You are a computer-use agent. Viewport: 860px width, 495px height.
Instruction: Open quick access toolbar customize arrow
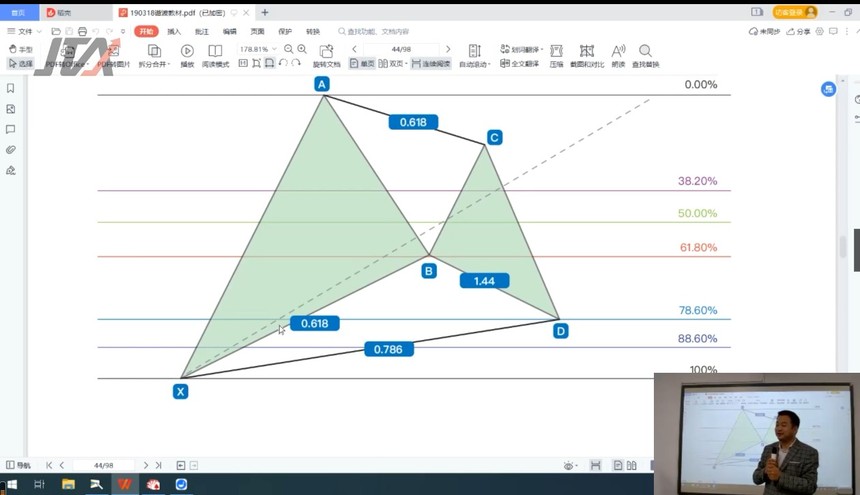123,32
